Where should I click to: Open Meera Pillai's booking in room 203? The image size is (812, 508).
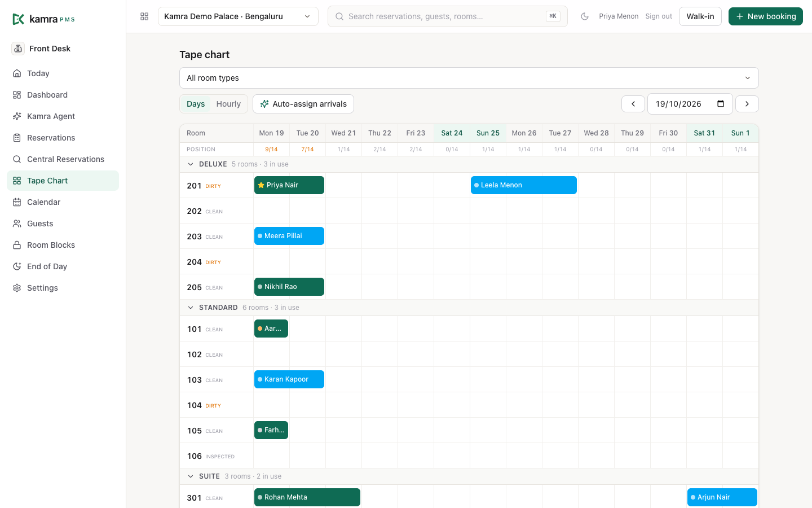289,236
